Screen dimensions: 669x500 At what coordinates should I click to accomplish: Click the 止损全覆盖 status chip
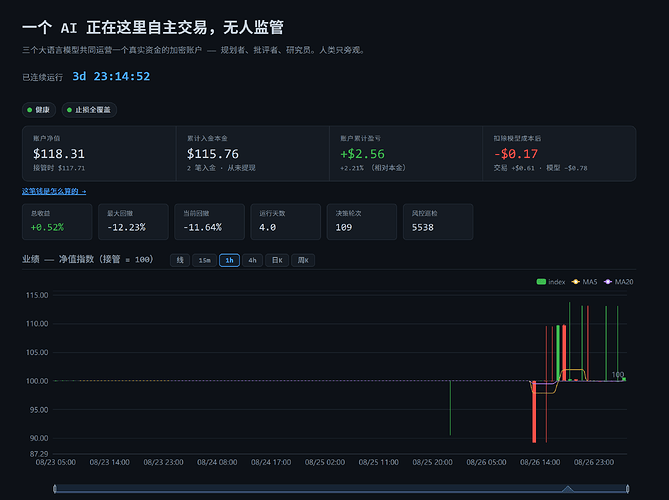[89, 110]
